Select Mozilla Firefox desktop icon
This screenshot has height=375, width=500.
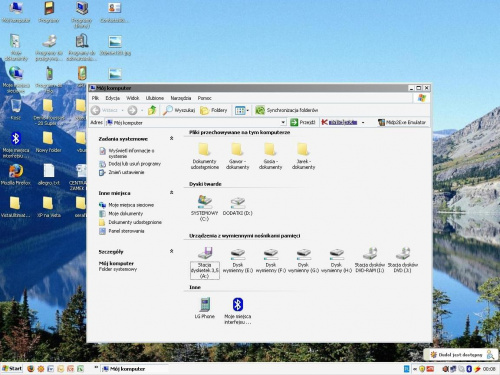point(16,175)
